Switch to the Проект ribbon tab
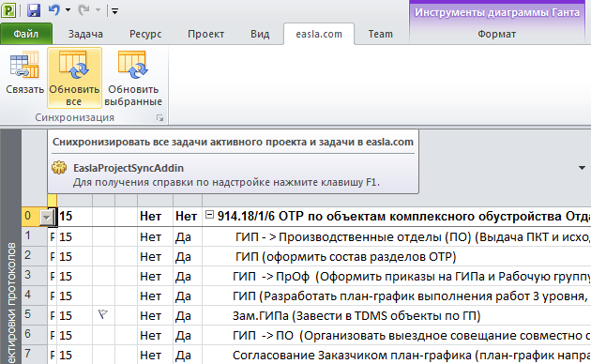This screenshot has height=364, width=591. click(x=205, y=34)
